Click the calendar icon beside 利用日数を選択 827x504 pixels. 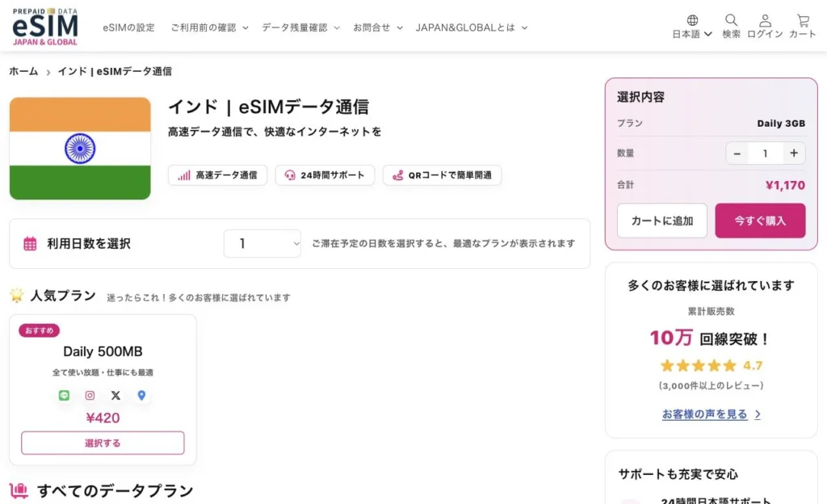(30, 244)
